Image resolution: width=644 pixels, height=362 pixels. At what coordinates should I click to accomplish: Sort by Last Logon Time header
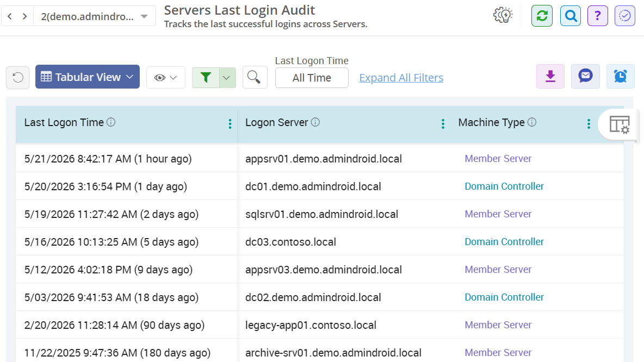[64, 122]
